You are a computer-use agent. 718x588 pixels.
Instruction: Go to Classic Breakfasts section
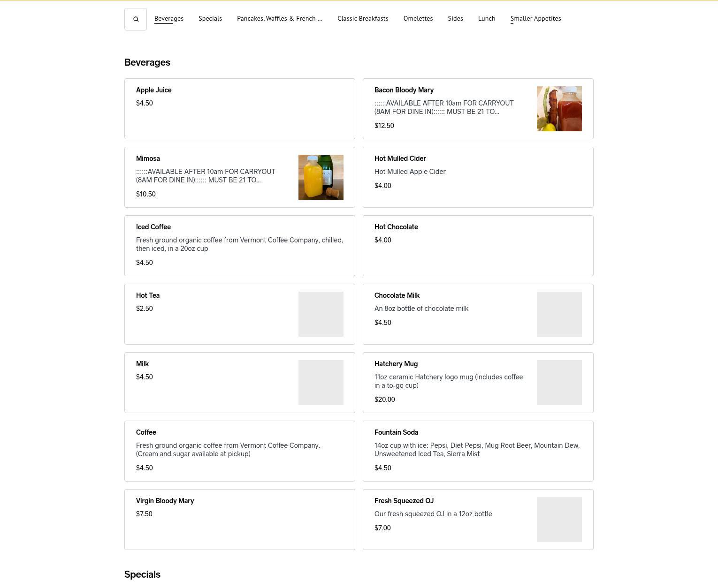coord(363,19)
